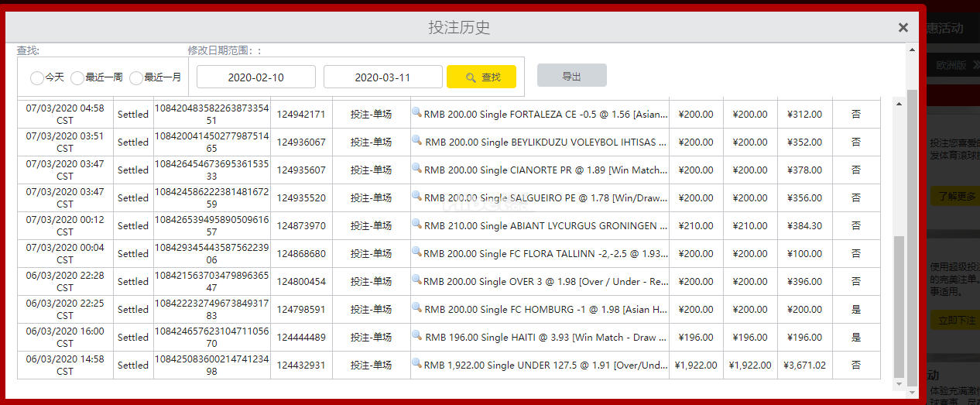Viewport: 980px width, 405px height.
Task: Click magnifier icon on CIANORTE PR row
Action: [x=416, y=169]
